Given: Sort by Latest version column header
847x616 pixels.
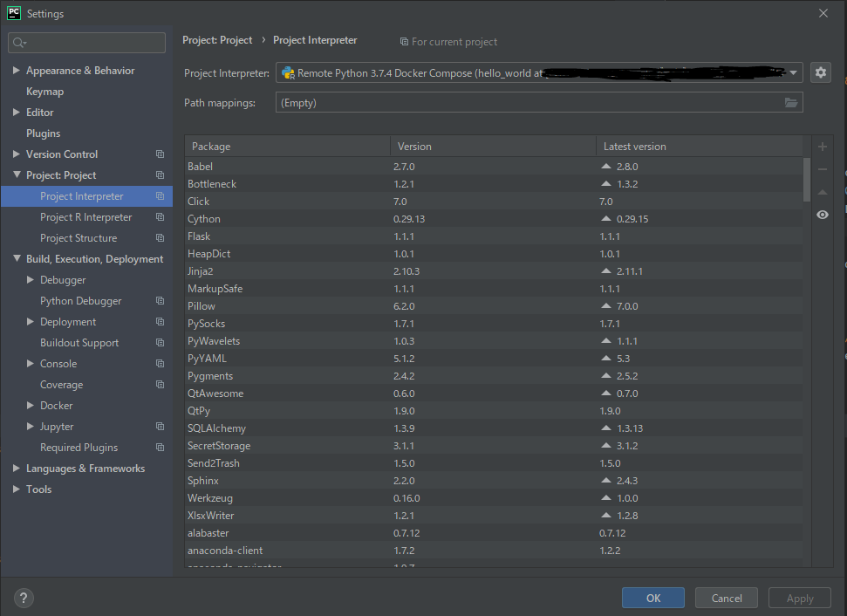Looking at the screenshot, I should click(700, 147).
